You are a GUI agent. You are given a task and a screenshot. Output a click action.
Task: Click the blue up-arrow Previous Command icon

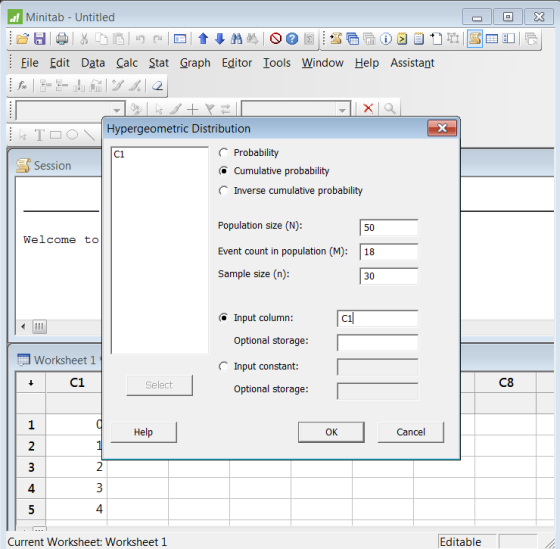pos(203,39)
